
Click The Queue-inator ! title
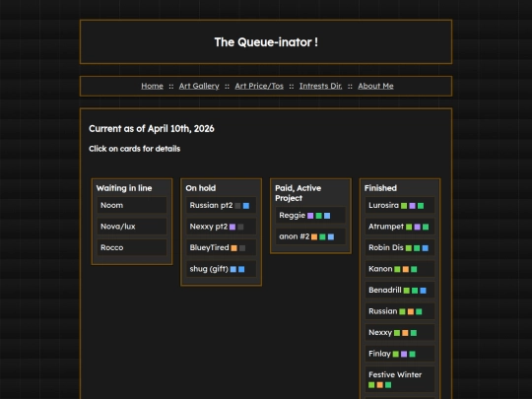pyautogui.click(x=266, y=42)
